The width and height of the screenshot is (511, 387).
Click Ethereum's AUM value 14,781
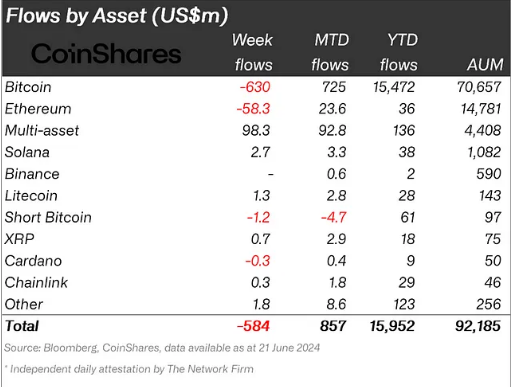coord(481,109)
